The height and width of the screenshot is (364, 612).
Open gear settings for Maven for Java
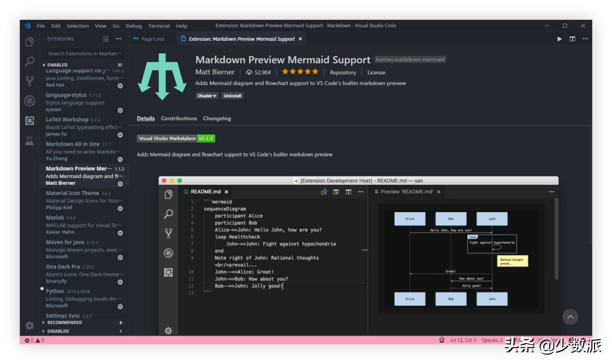click(x=120, y=258)
